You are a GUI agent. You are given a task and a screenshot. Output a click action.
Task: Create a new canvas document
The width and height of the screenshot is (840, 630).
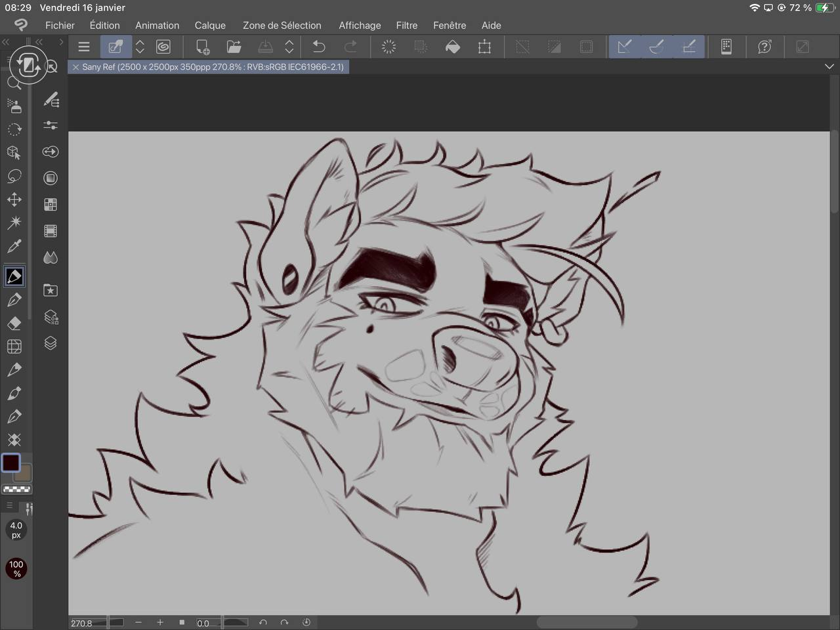(x=203, y=47)
